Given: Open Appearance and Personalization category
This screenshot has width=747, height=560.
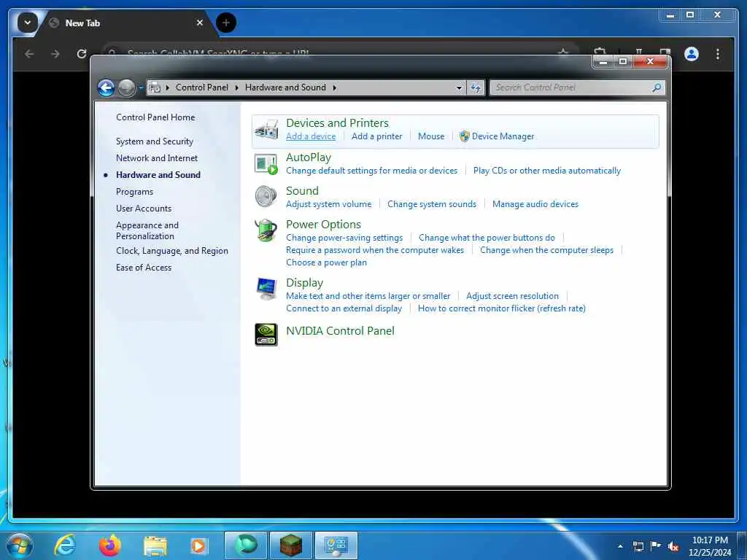Looking at the screenshot, I should click(147, 230).
